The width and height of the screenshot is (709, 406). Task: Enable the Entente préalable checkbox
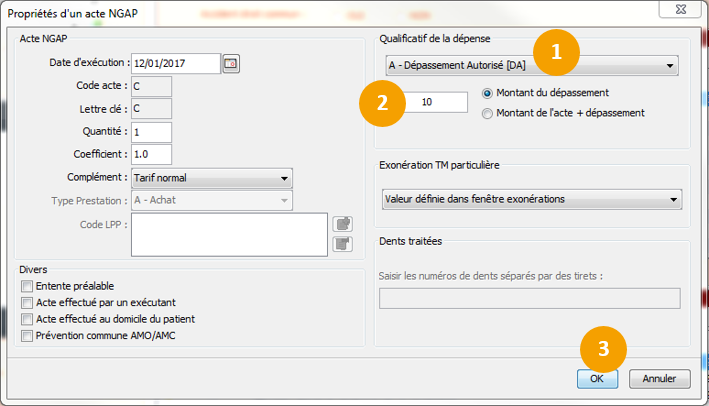point(27,287)
